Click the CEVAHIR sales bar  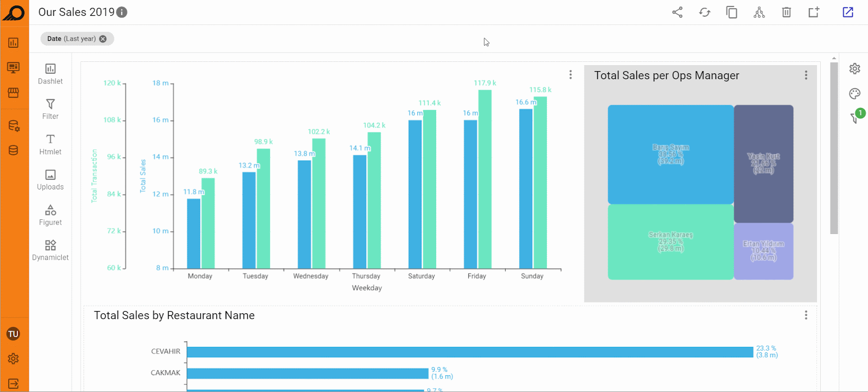pos(470,352)
